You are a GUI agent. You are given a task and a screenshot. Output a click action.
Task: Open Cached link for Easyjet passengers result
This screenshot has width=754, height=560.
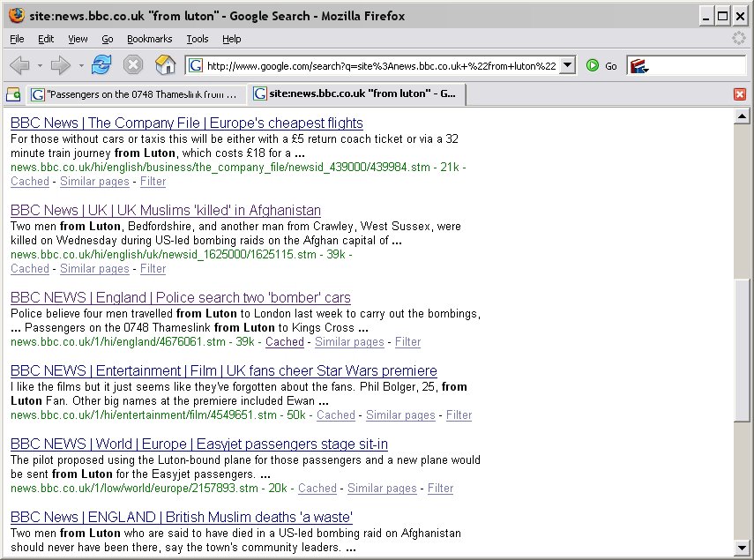pyautogui.click(x=317, y=489)
